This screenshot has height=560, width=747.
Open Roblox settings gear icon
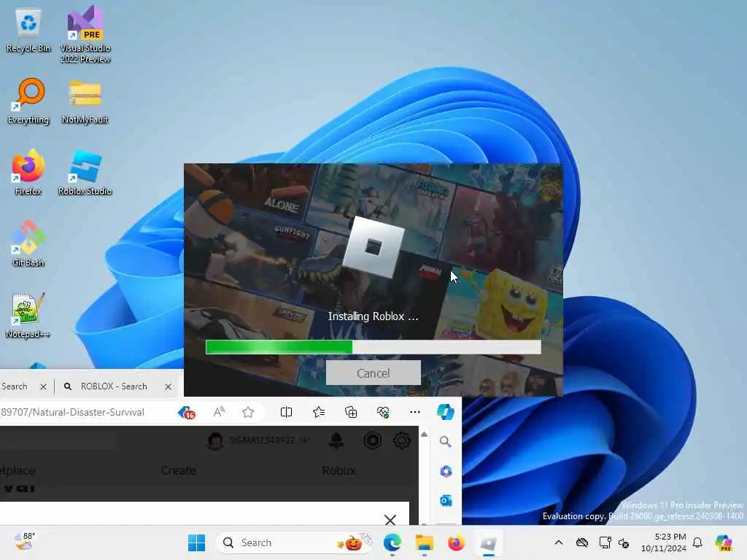coord(402,440)
